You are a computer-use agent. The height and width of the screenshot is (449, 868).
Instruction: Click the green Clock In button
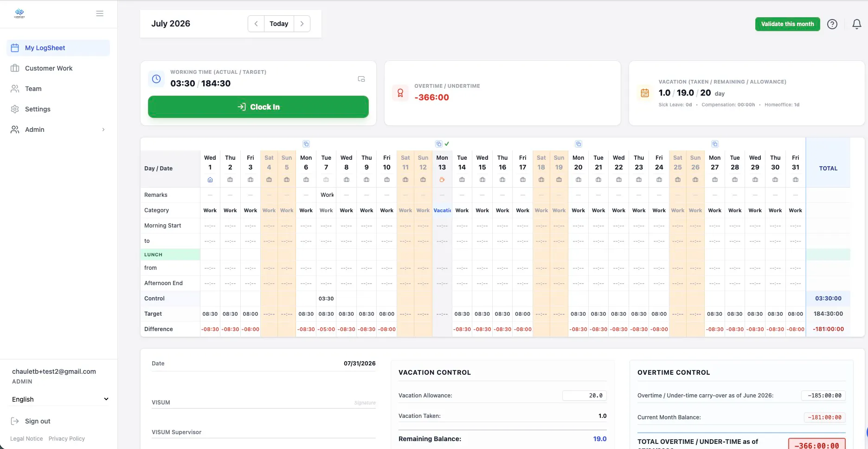(258, 107)
